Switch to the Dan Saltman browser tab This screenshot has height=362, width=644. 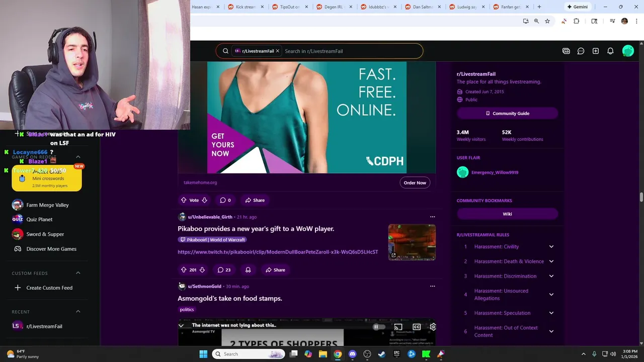(422, 7)
